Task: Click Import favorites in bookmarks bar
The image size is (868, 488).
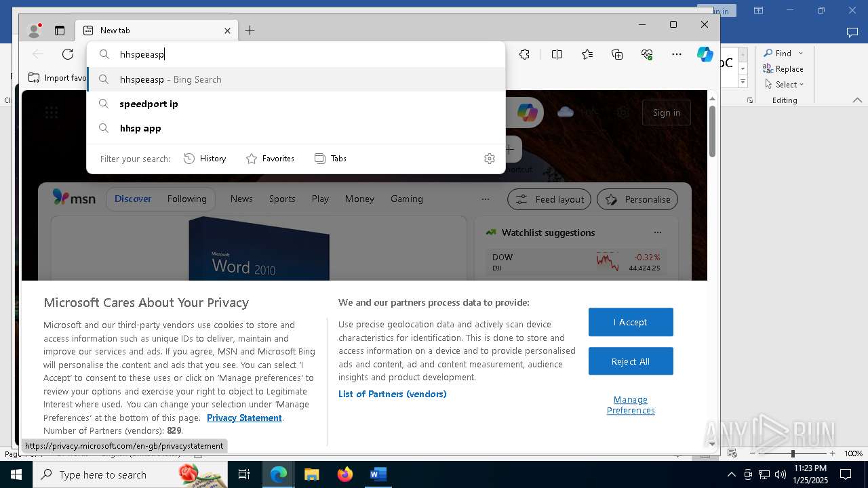Action: [58, 78]
